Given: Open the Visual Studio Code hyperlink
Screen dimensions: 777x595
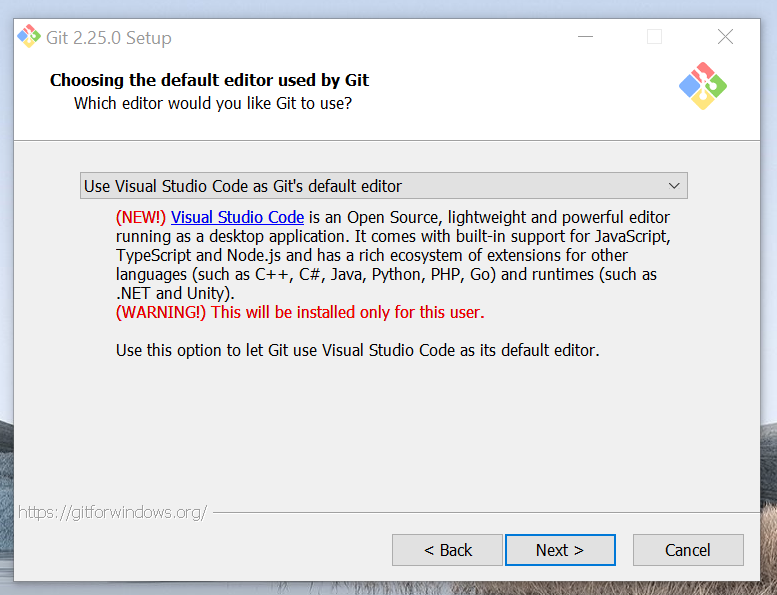Looking at the screenshot, I should coord(237,217).
